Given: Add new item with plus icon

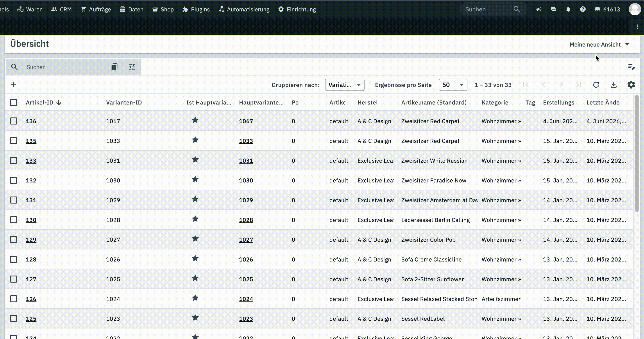Looking at the screenshot, I should point(14,85).
